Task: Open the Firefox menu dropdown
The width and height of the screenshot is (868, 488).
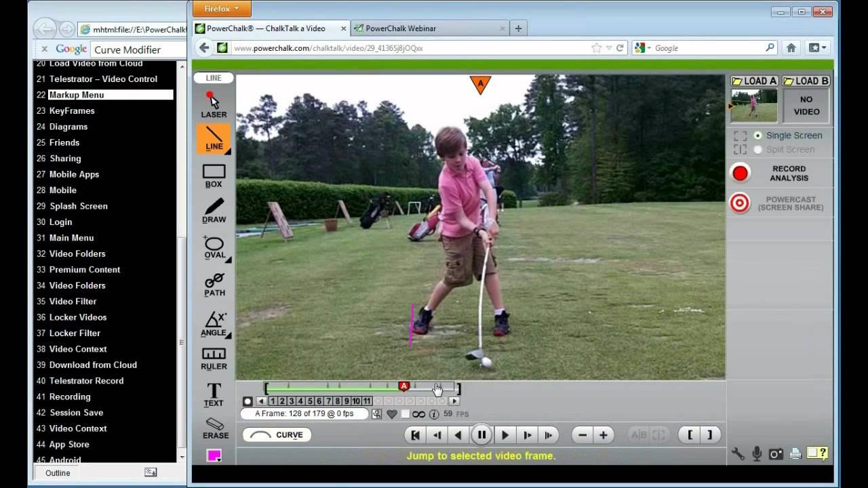Action: [222, 9]
